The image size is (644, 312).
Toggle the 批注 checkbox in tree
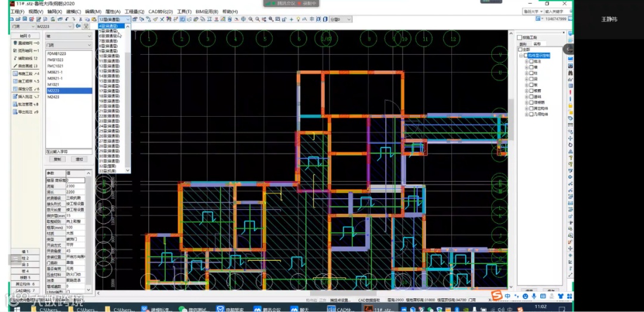(x=531, y=61)
